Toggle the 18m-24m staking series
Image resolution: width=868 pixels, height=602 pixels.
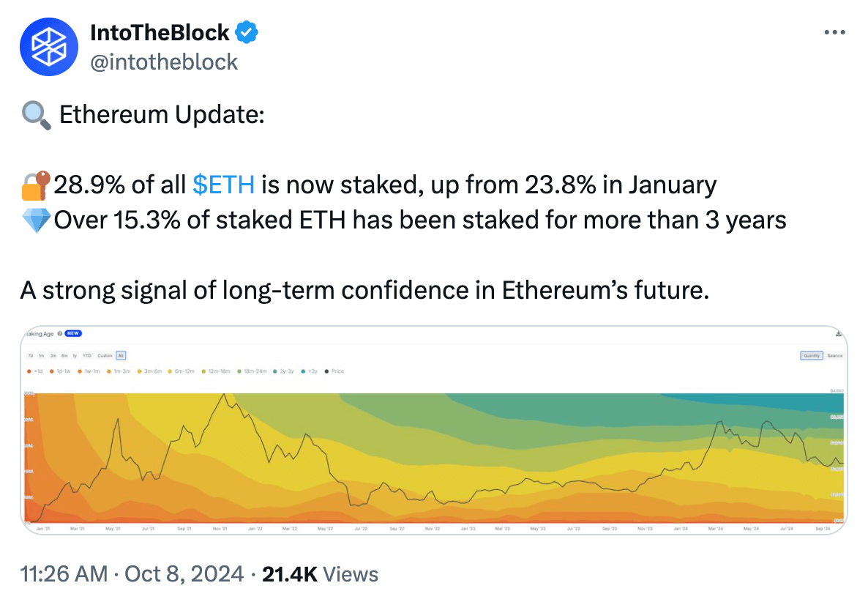(241, 372)
